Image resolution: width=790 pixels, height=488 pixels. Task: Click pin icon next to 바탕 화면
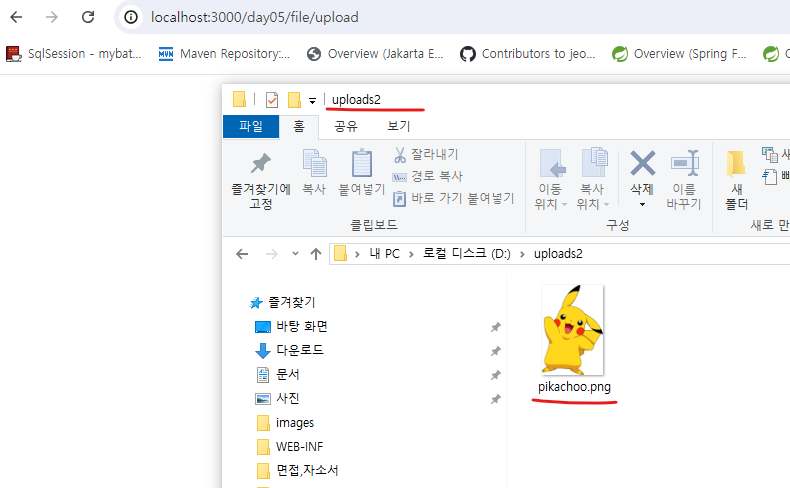[496, 327]
